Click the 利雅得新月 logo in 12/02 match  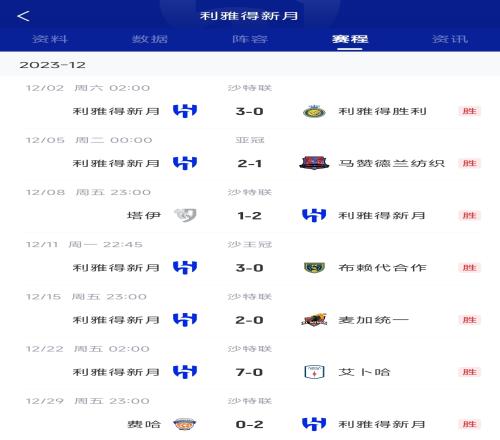pos(185,111)
